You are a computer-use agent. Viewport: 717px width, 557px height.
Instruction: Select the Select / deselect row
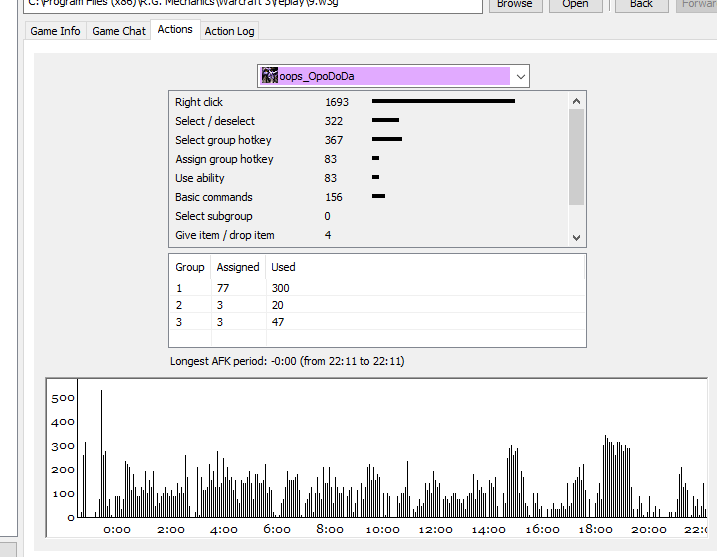pos(369,121)
